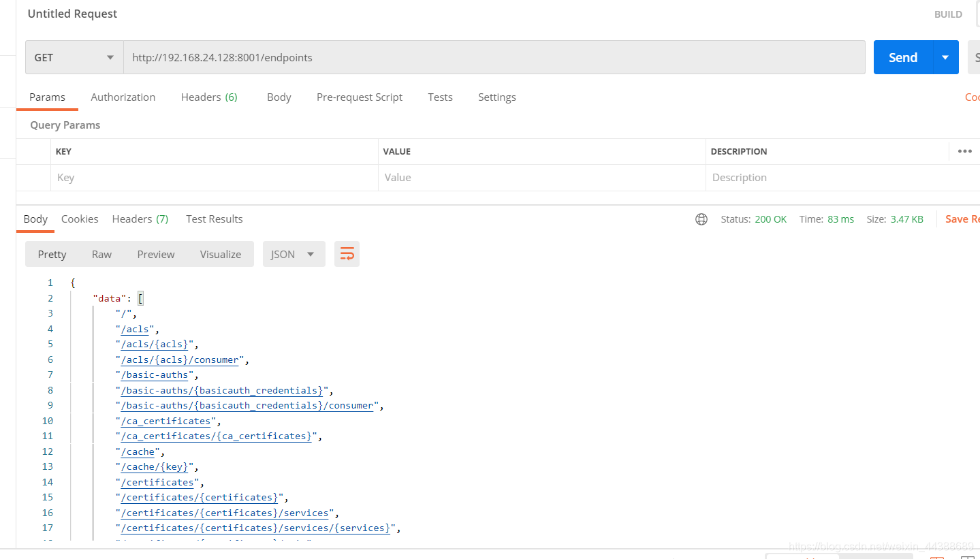Viewport: 980px width, 559px height.
Task: Click the Query Params heading
Action: click(x=65, y=125)
